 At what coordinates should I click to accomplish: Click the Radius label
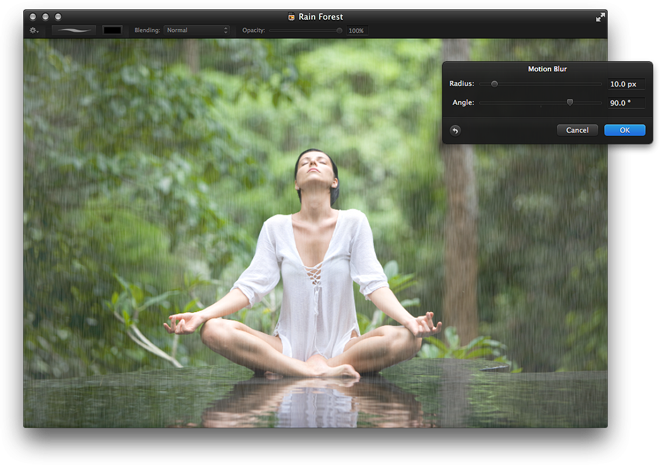coord(462,83)
